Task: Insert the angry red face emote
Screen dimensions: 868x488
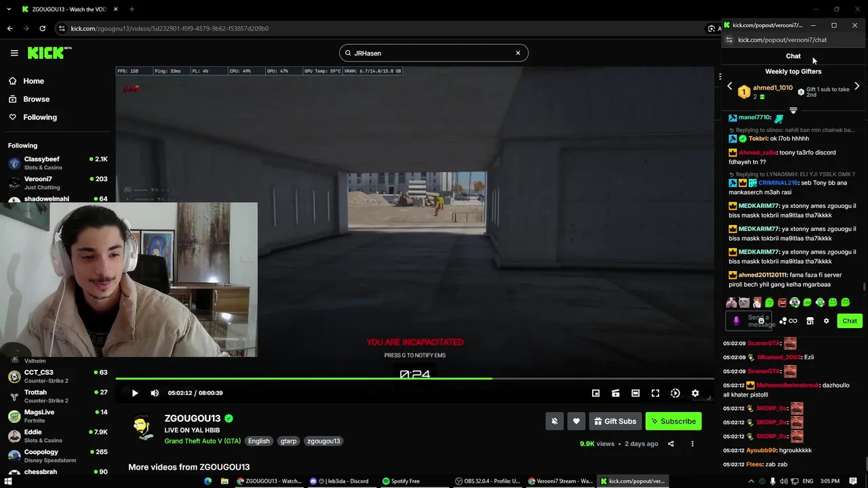Action: (x=782, y=302)
